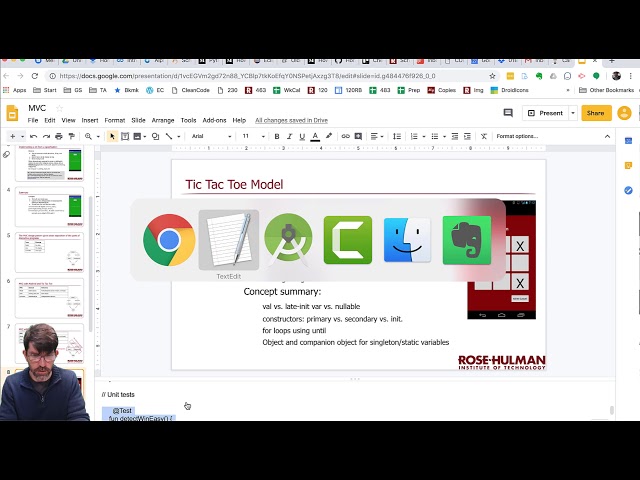Open the View menu

pos(69,120)
